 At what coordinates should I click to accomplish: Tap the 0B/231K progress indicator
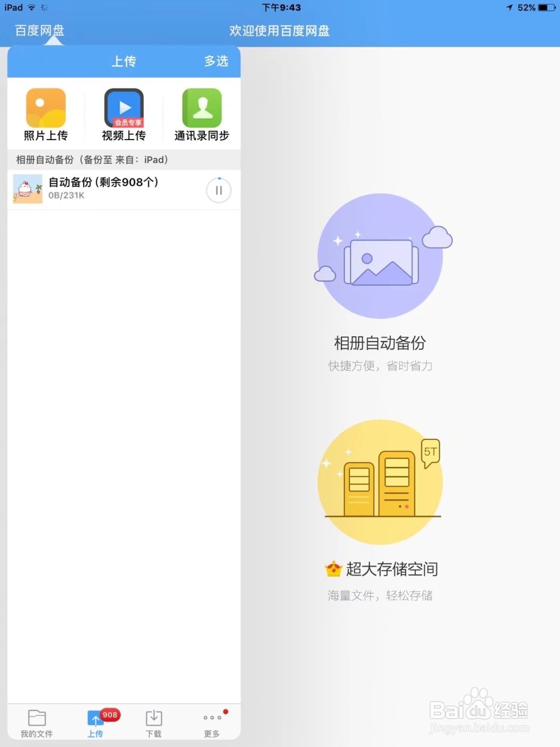[x=66, y=196]
